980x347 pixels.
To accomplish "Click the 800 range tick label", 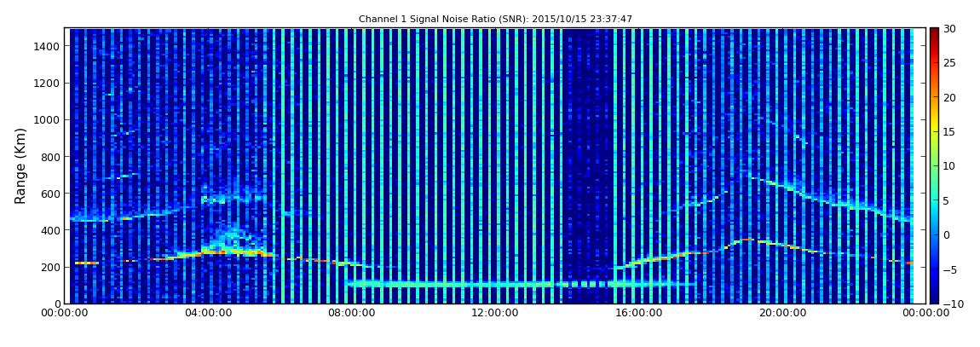I will point(50,156).
